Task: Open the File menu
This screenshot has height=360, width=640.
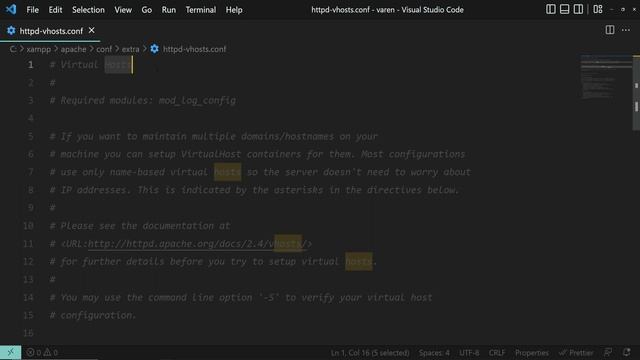Action: [x=32, y=10]
